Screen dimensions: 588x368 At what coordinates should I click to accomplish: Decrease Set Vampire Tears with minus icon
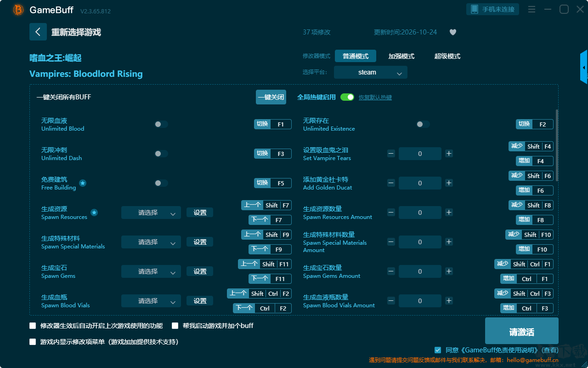[x=391, y=154]
